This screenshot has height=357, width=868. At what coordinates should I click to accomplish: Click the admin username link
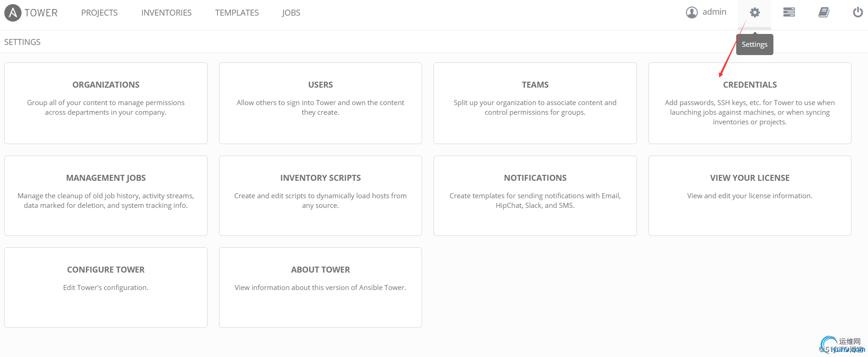click(x=714, y=12)
